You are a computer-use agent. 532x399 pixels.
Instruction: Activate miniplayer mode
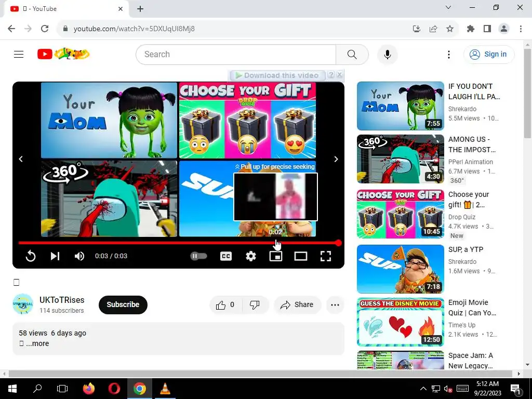[276, 256]
